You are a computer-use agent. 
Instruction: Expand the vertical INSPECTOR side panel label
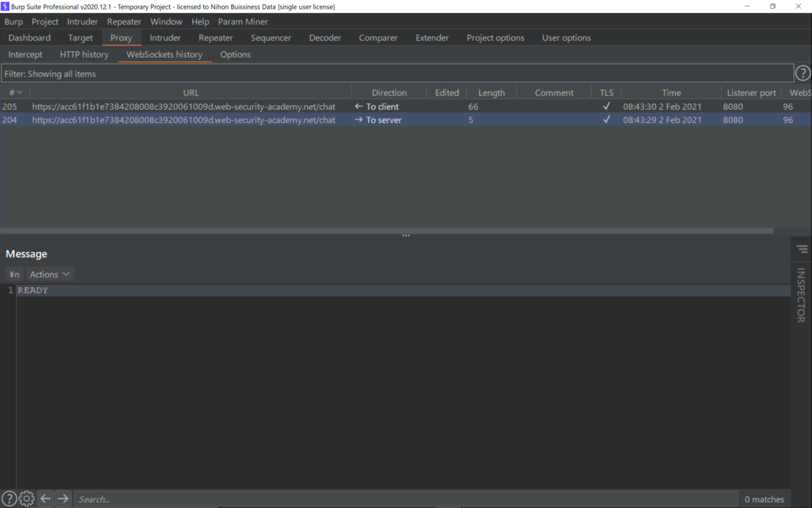(x=801, y=295)
